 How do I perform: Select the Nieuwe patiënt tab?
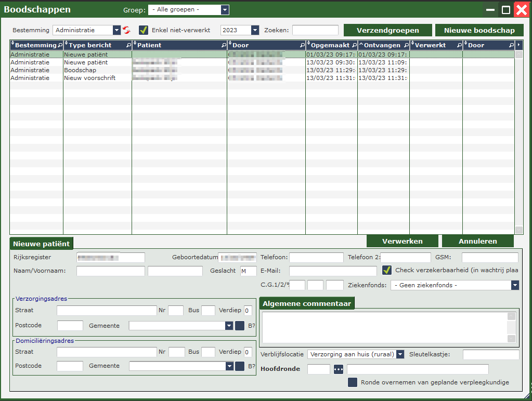(x=42, y=243)
